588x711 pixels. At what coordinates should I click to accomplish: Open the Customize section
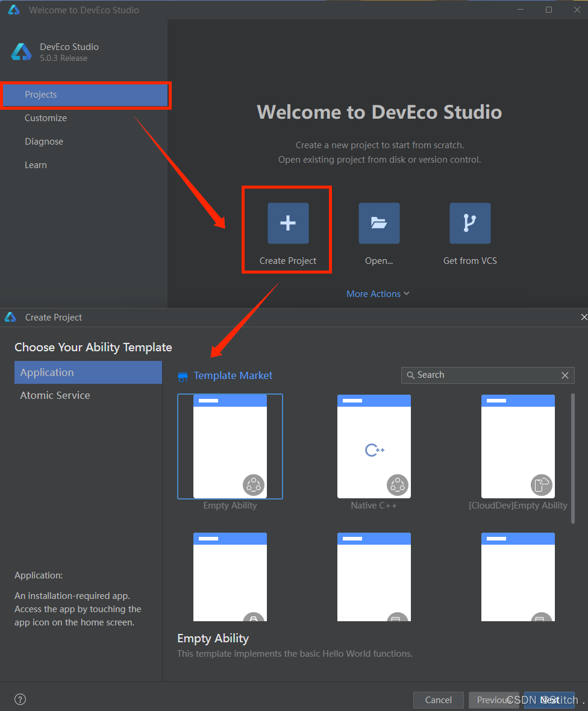(x=46, y=118)
